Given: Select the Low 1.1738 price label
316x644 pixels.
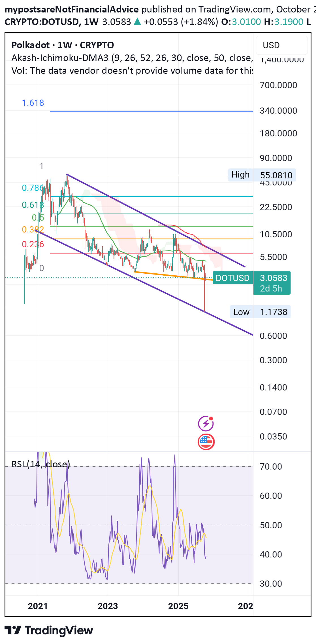Looking at the screenshot, I should 260,312.
